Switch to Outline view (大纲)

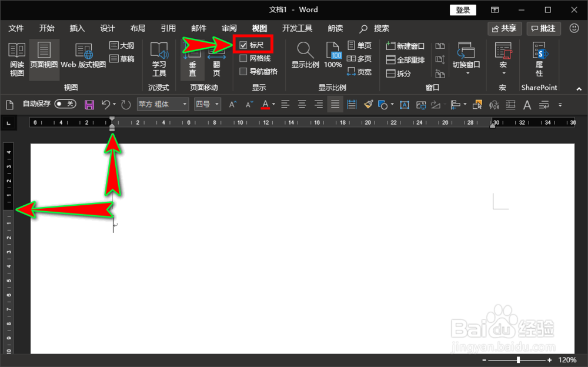[122, 45]
